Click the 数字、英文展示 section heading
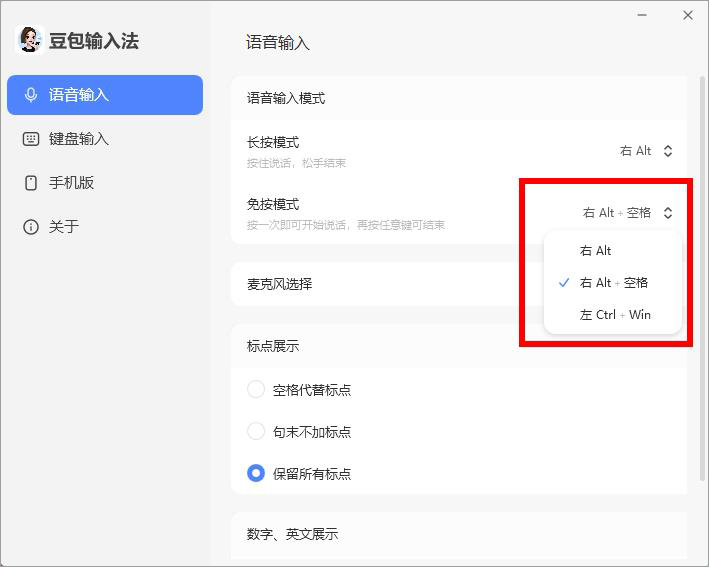 tap(292, 534)
